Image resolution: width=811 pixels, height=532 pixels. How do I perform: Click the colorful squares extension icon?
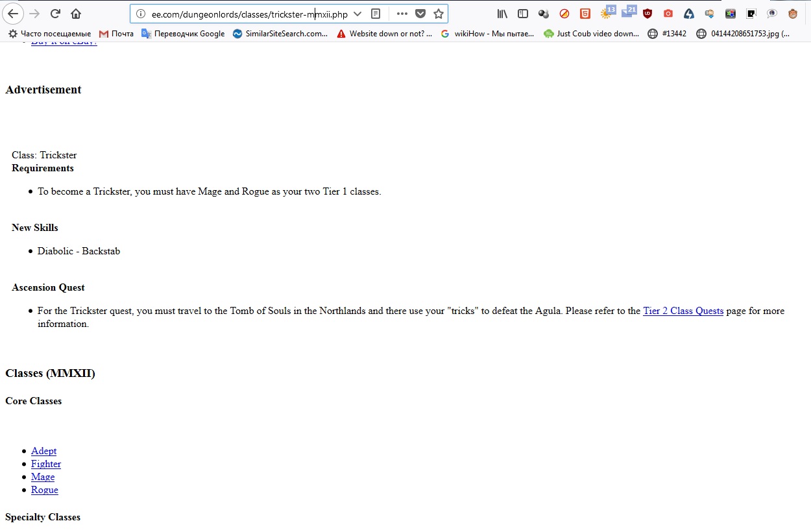point(731,14)
